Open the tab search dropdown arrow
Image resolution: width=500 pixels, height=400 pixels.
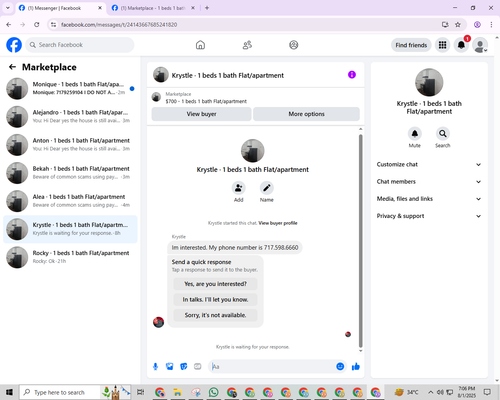coord(8,8)
